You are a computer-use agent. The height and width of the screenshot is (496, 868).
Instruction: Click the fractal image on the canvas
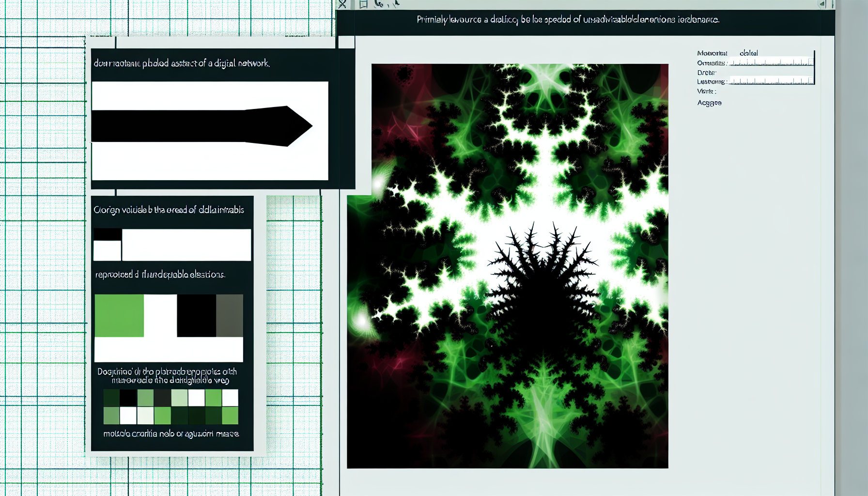(519, 266)
